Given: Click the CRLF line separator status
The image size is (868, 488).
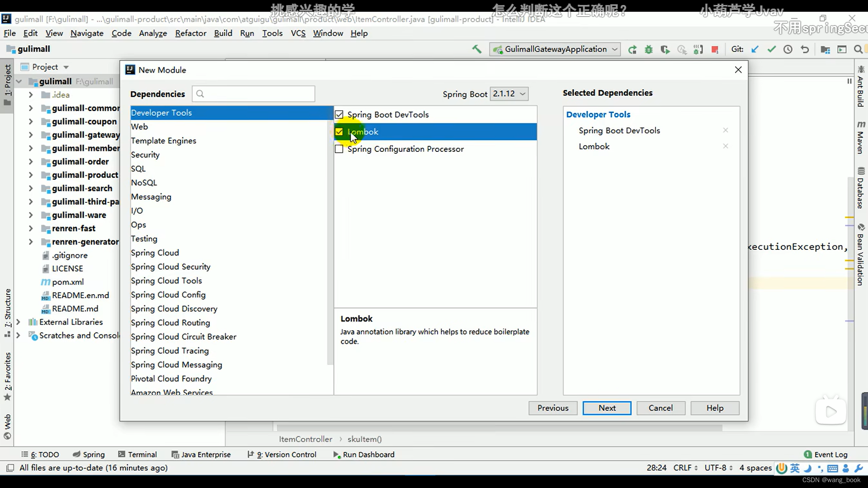Looking at the screenshot, I should 685,468.
